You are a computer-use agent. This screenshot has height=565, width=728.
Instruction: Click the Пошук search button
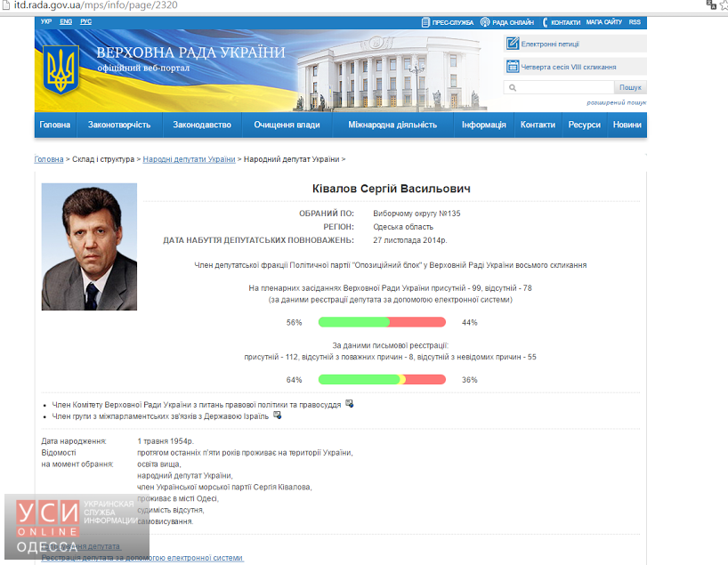click(x=630, y=87)
